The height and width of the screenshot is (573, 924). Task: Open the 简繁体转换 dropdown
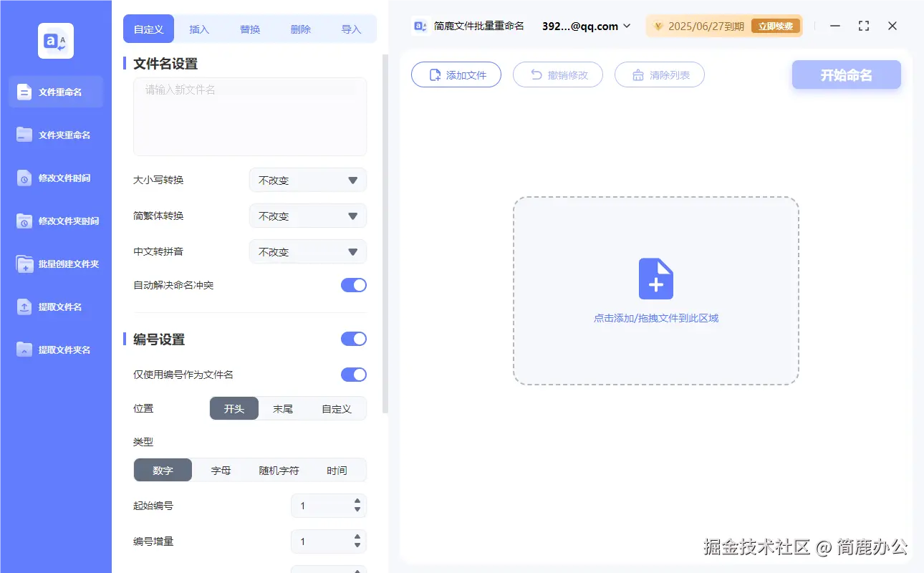point(307,216)
